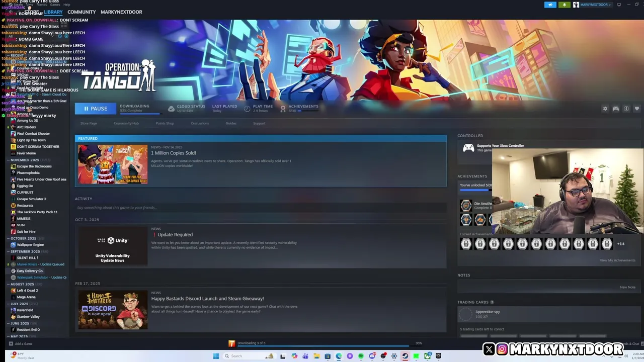Image resolution: width=644 pixels, height=362 pixels.
Task: Open Happy Bastards Discord news thumbnail
Action: (113, 310)
